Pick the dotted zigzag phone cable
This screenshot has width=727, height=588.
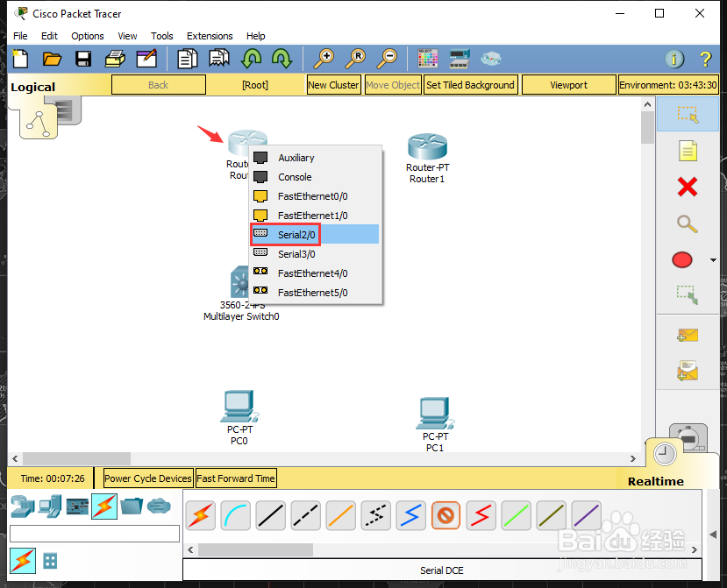375,515
